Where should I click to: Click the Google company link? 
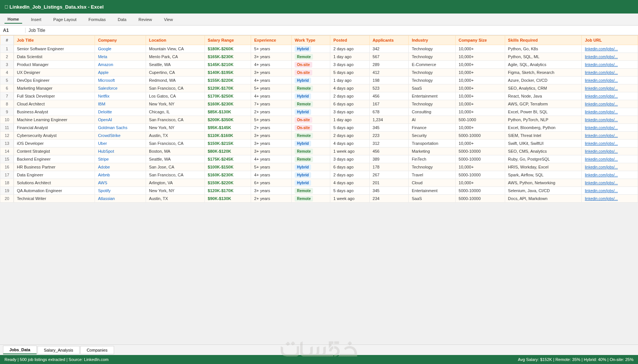(104, 49)
